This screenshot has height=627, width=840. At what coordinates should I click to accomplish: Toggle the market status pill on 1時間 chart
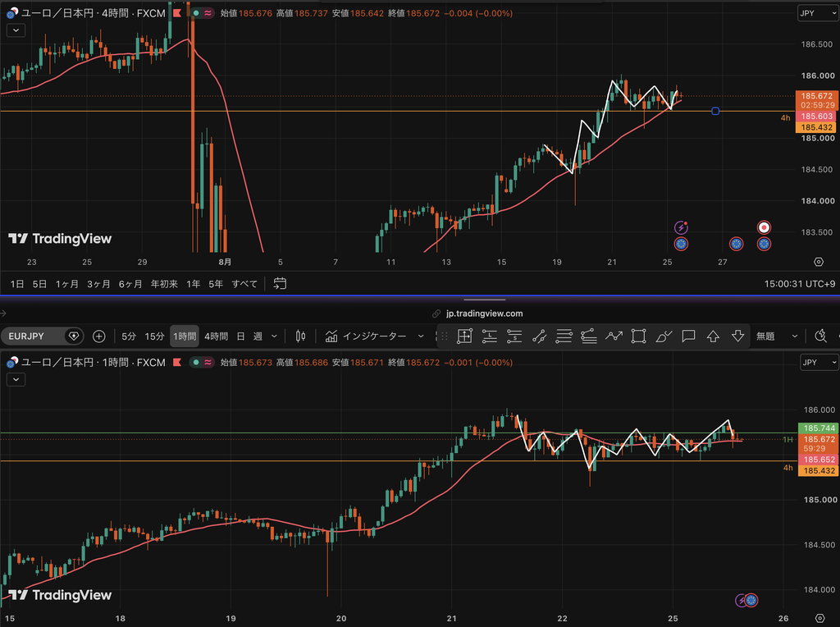pos(202,362)
